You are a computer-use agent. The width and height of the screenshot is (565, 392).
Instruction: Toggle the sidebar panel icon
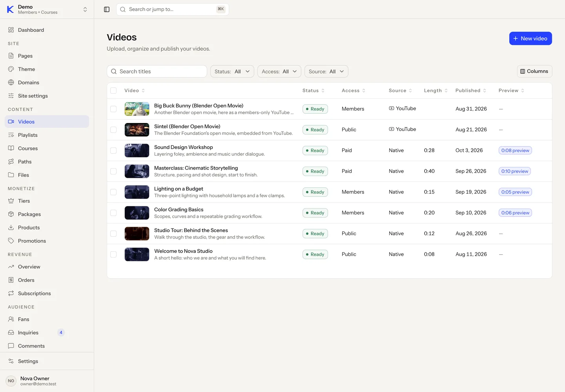click(x=107, y=9)
